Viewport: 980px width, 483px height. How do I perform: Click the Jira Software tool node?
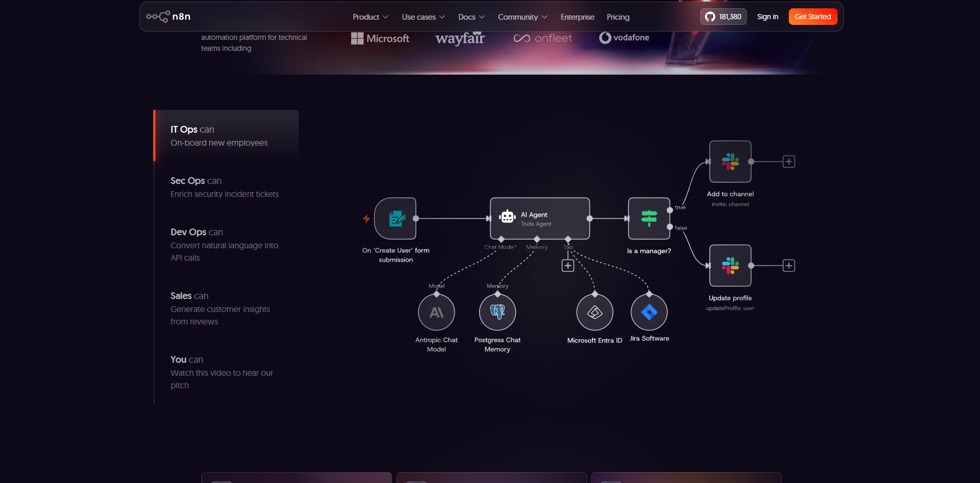coord(648,312)
